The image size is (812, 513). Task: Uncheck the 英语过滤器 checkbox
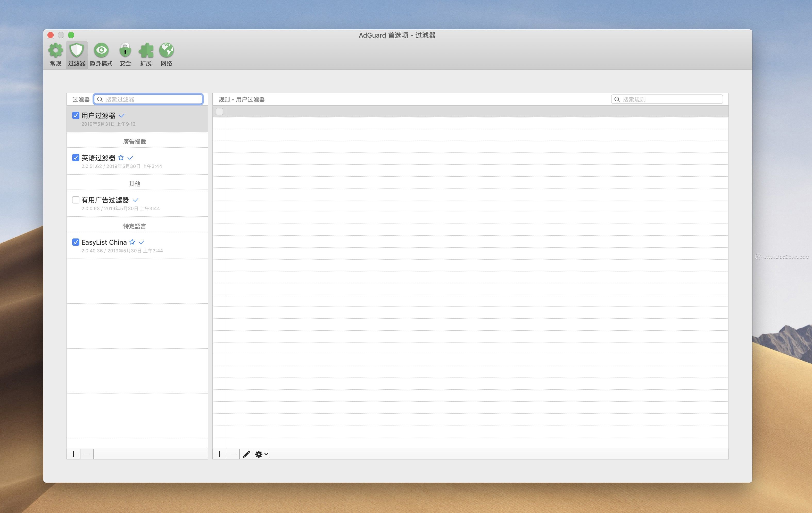76,158
